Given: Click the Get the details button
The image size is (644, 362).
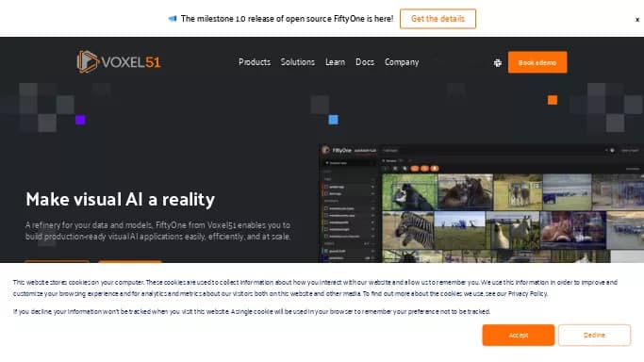Looking at the screenshot, I should click(438, 19).
